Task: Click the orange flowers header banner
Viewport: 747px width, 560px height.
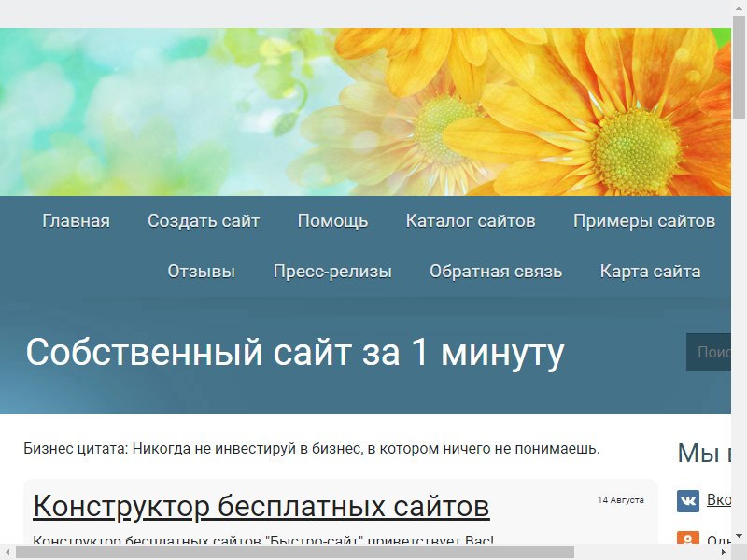Action: pyautogui.click(x=365, y=112)
